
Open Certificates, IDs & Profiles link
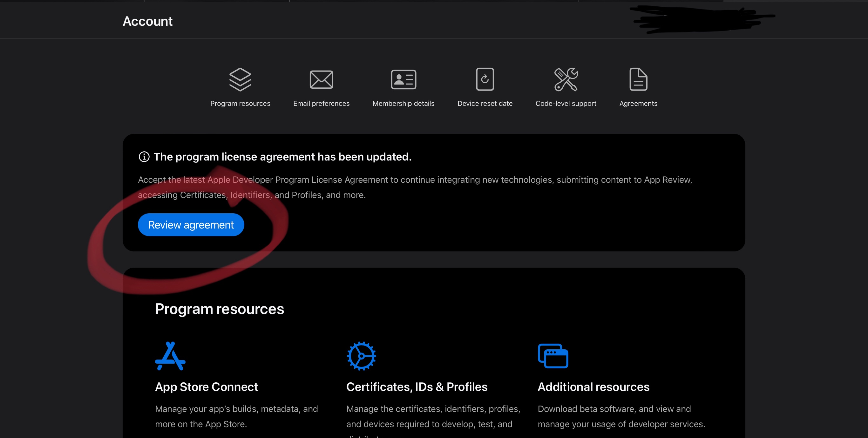click(x=417, y=387)
